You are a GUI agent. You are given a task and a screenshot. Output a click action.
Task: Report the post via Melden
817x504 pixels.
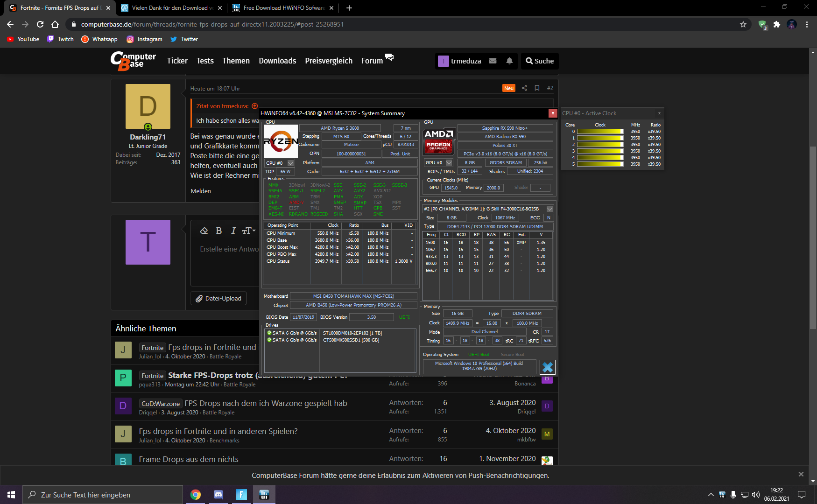tap(201, 191)
